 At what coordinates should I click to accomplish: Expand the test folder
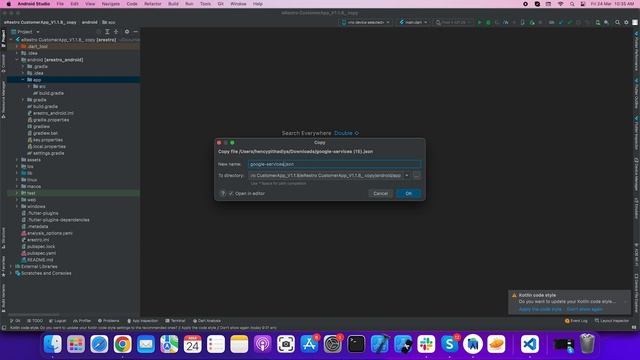17,193
